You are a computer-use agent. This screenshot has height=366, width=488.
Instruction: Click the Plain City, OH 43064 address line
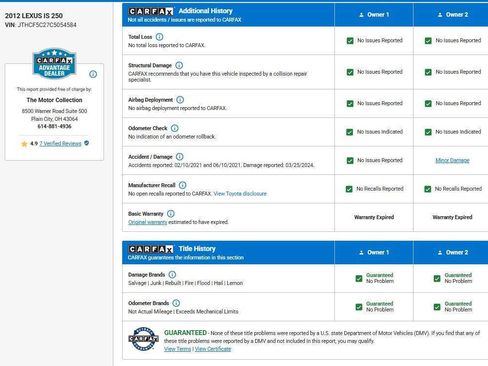click(54, 119)
